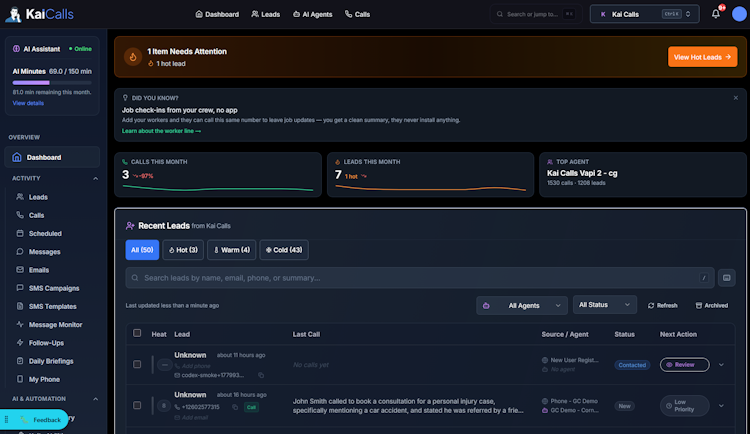750x434 pixels.
Task: Open SMS Templates in the sidebar
Action: coord(52,306)
